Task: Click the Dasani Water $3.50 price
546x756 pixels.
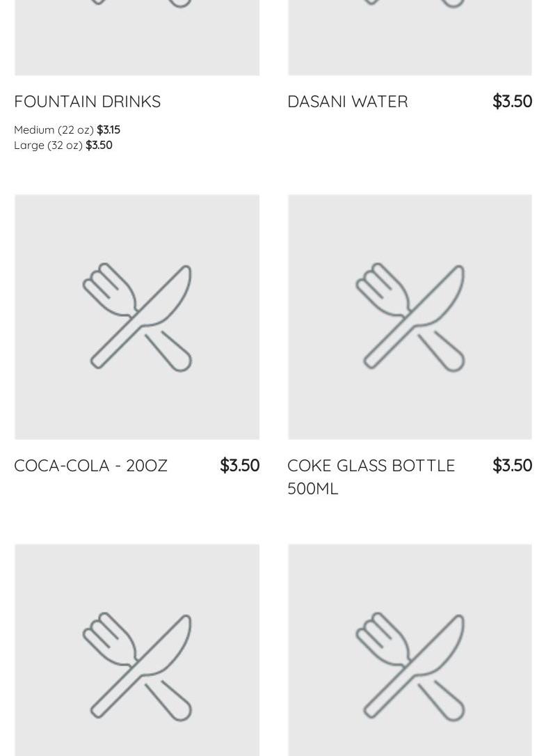Action: pos(513,101)
